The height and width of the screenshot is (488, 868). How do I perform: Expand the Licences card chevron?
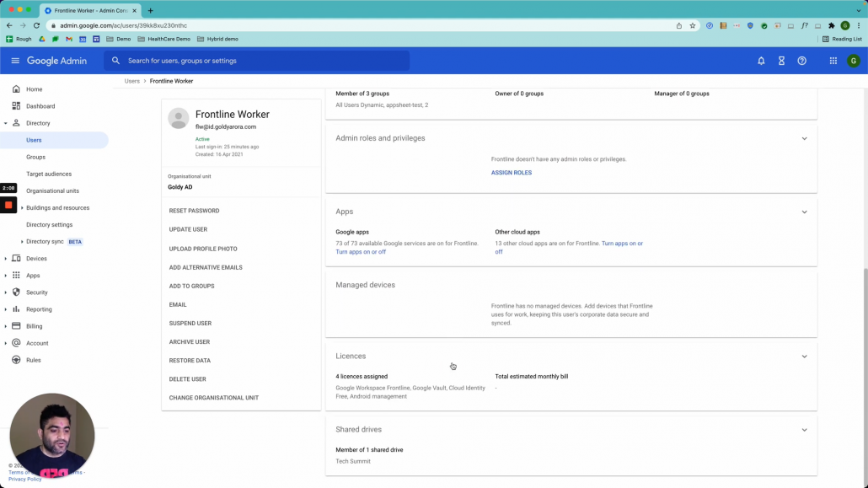804,357
